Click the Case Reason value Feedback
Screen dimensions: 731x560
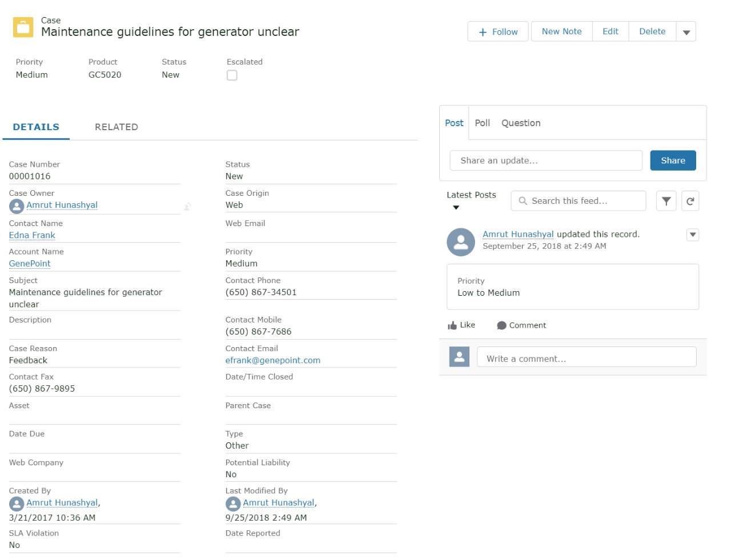pos(28,360)
